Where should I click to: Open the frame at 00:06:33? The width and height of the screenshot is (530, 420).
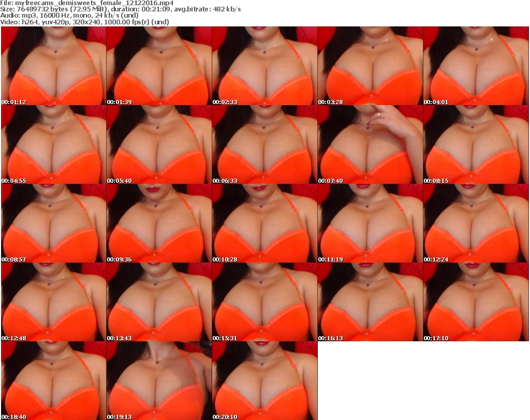click(264, 144)
